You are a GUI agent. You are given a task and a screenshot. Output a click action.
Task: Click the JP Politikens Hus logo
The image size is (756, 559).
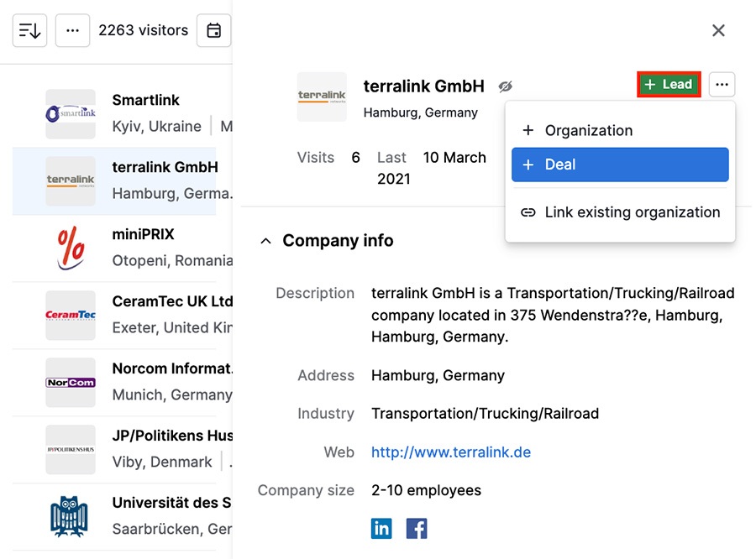tap(71, 450)
